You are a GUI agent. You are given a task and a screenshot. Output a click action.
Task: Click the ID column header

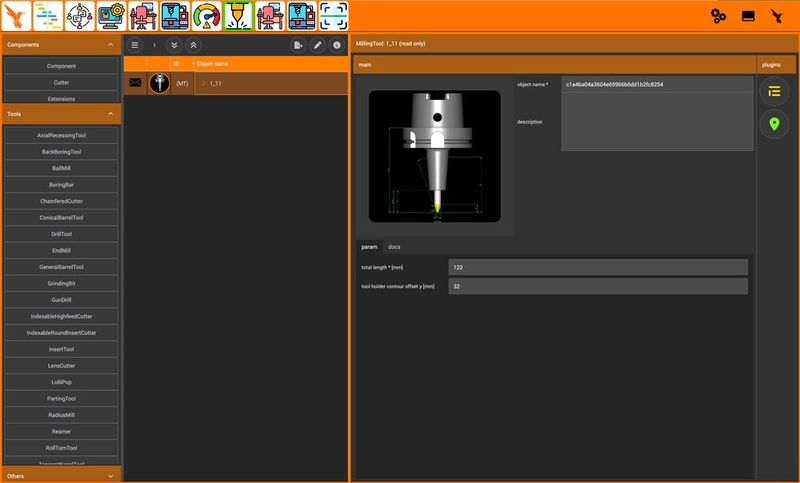point(176,64)
